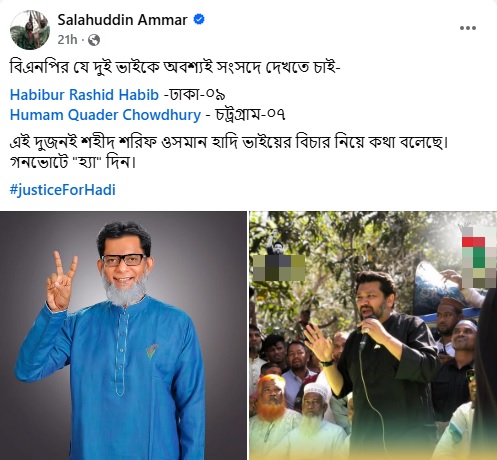This screenshot has height=460, width=497.
Task: Open the photo of man in blue panjabi
Action: click(x=123, y=335)
